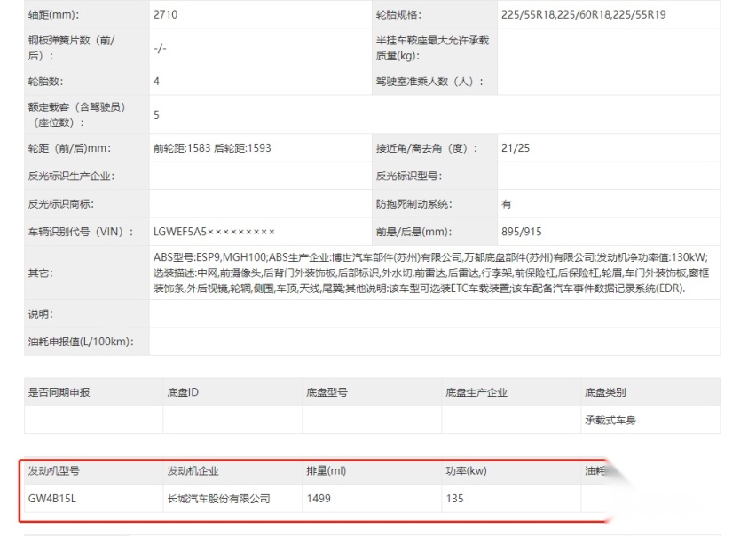Select the VIN value LGWEF5A5×××××××××
The width and height of the screenshot is (756, 536).
pos(214,232)
